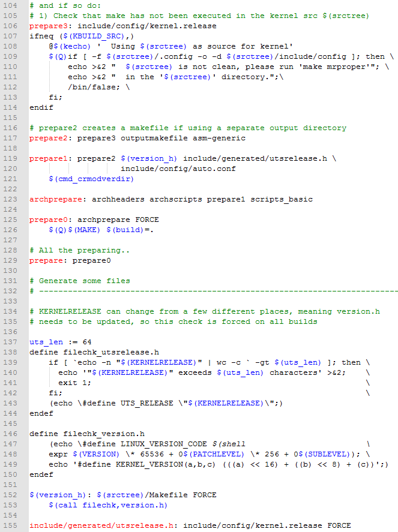Click include/generated/utsrelease.h target on line 155

pos(102,525)
